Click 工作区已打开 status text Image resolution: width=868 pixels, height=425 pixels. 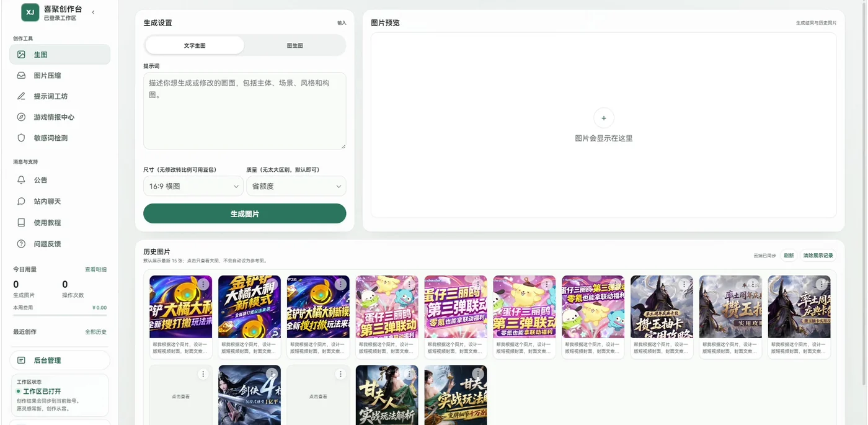tap(42, 391)
